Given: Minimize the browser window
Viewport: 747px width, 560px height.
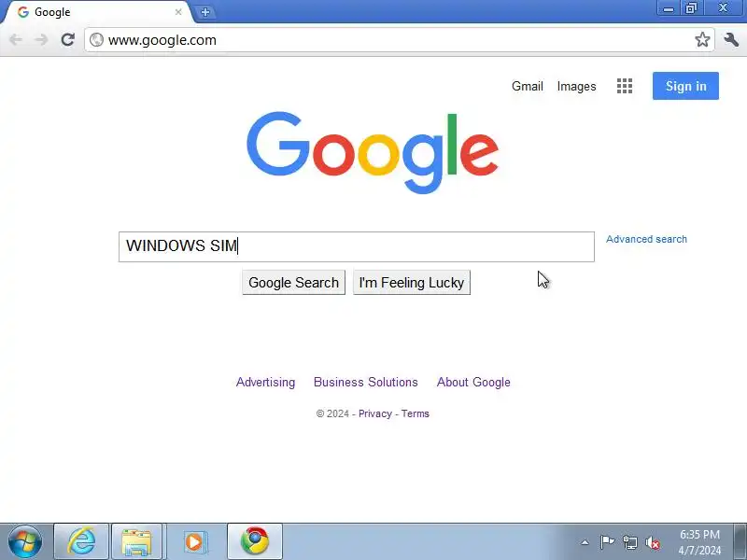Looking at the screenshot, I should click(x=669, y=8).
